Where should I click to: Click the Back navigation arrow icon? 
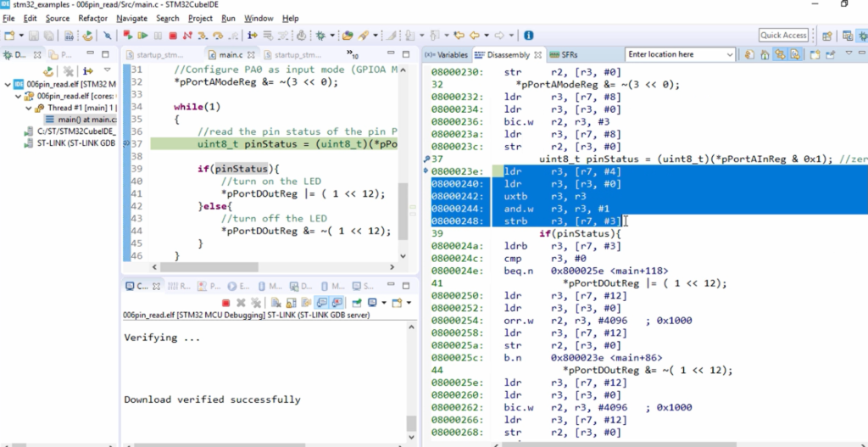coord(475,36)
